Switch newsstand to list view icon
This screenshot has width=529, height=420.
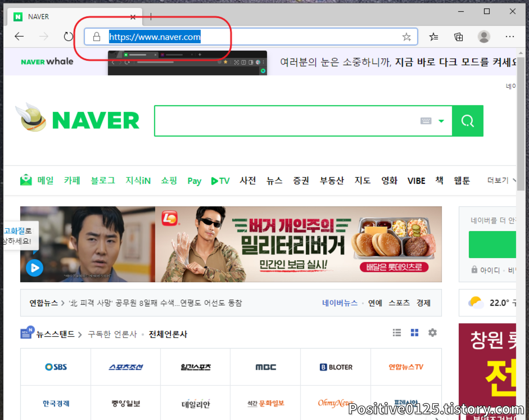point(397,333)
